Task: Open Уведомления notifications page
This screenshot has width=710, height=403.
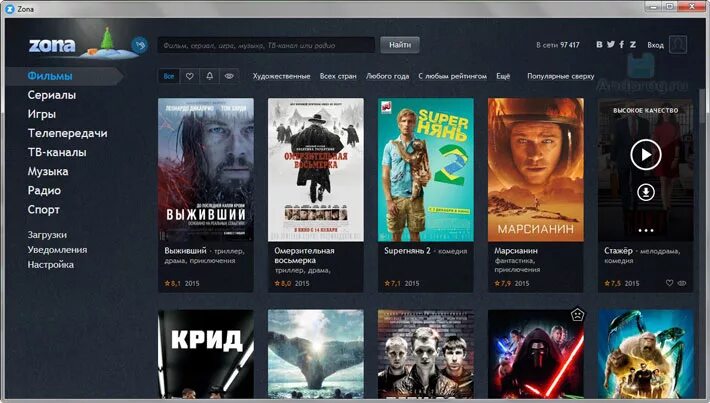Action: [57, 249]
